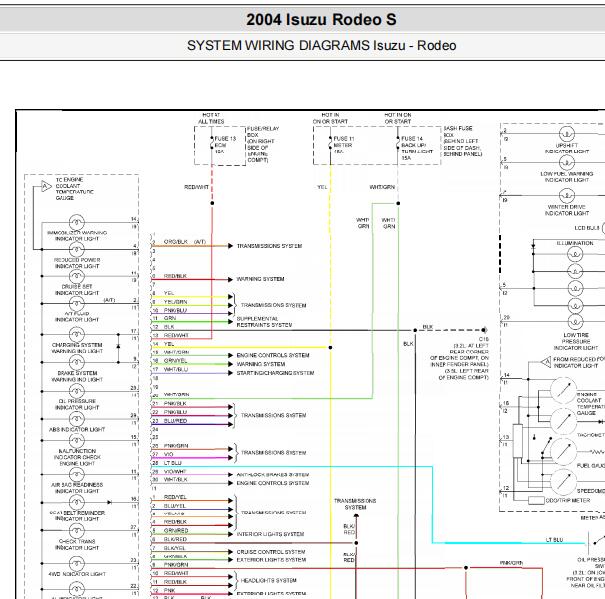605x599 pixels.
Task: Click the small box beside ODO/TRIP METER
Action: click(x=536, y=500)
